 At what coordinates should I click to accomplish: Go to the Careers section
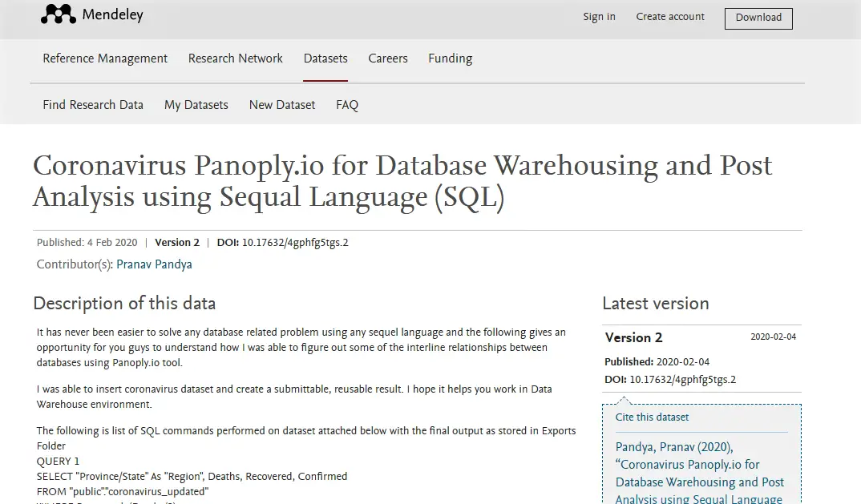(x=388, y=58)
